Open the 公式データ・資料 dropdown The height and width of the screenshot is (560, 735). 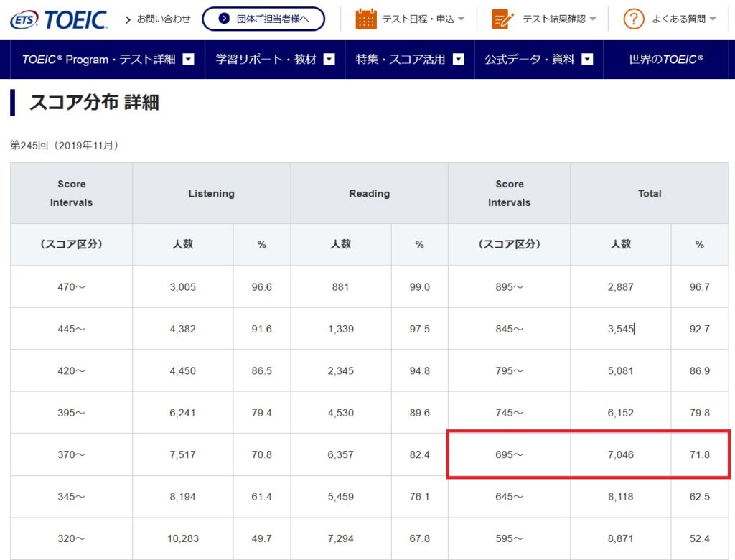point(586,60)
